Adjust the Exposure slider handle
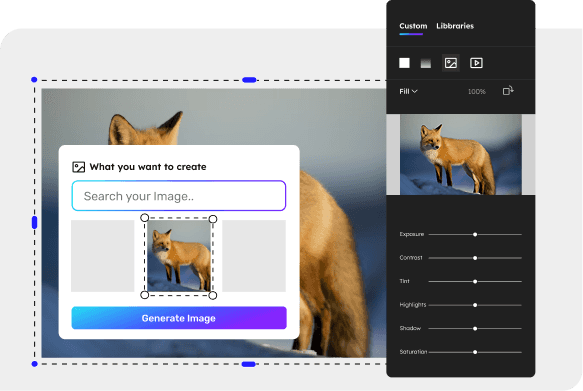The image size is (583, 391). pyautogui.click(x=475, y=235)
